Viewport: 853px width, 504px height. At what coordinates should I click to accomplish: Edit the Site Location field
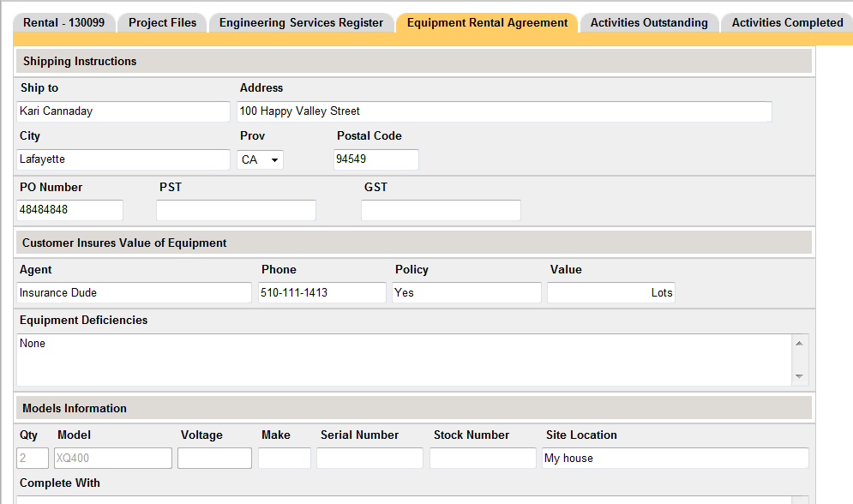pyautogui.click(x=675, y=459)
